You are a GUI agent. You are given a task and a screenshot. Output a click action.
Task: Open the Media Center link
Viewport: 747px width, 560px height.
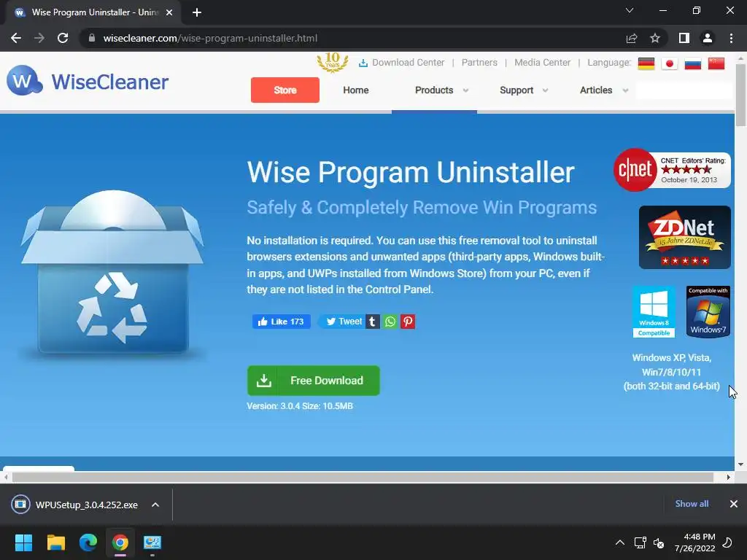click(542, 63)
